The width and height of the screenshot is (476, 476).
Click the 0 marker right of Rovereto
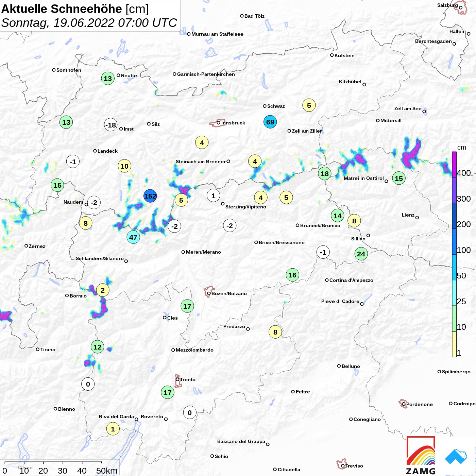coord(190,413)
